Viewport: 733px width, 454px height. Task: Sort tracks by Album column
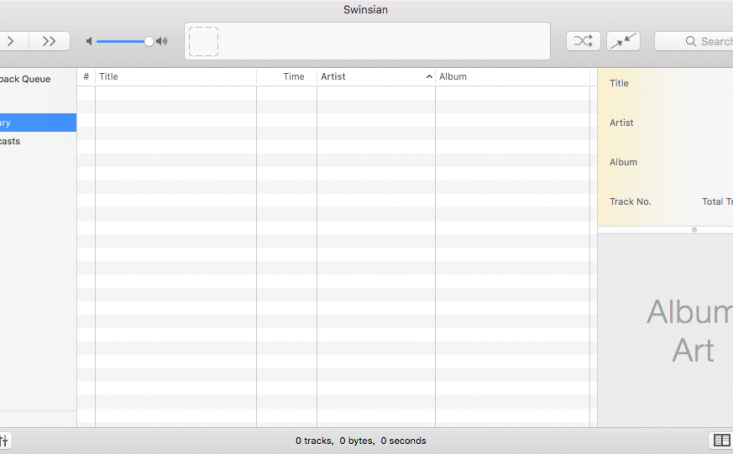(512, 77)
